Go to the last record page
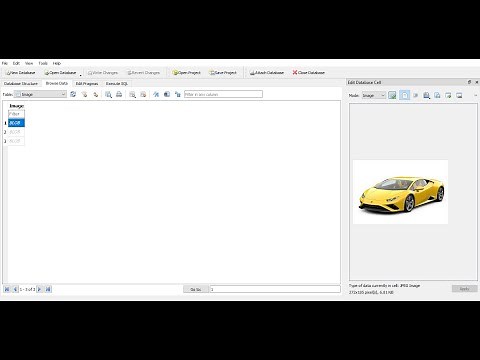480x360 pixels. [x=48, y=289]
